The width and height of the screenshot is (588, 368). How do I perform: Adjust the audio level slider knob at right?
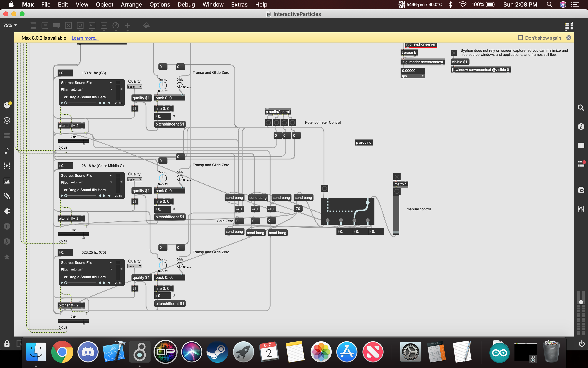581,302
